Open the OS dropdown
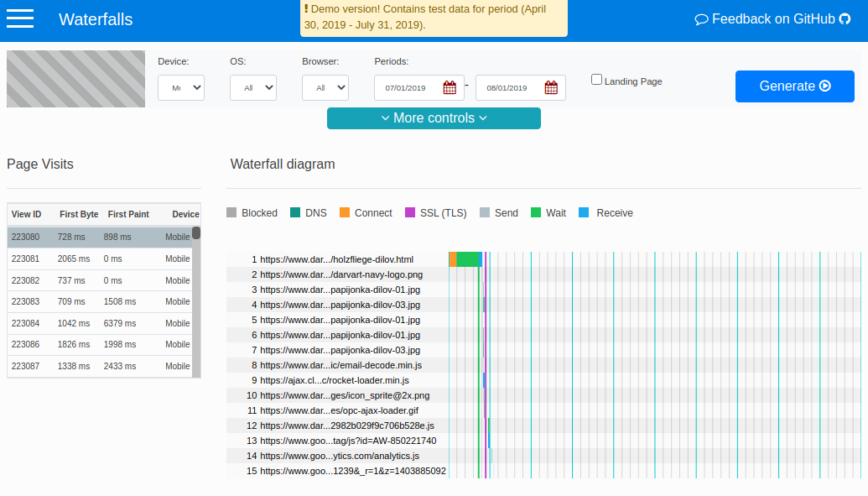868x496 pixels. pyautogui.click(x=252, y=87)
